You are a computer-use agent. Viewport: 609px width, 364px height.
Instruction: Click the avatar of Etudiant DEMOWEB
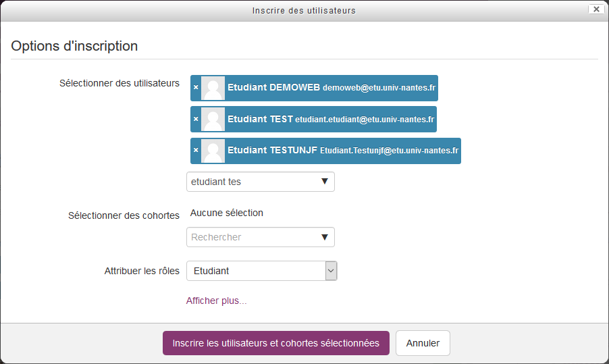pyautogui.click(x=213, y=88)
